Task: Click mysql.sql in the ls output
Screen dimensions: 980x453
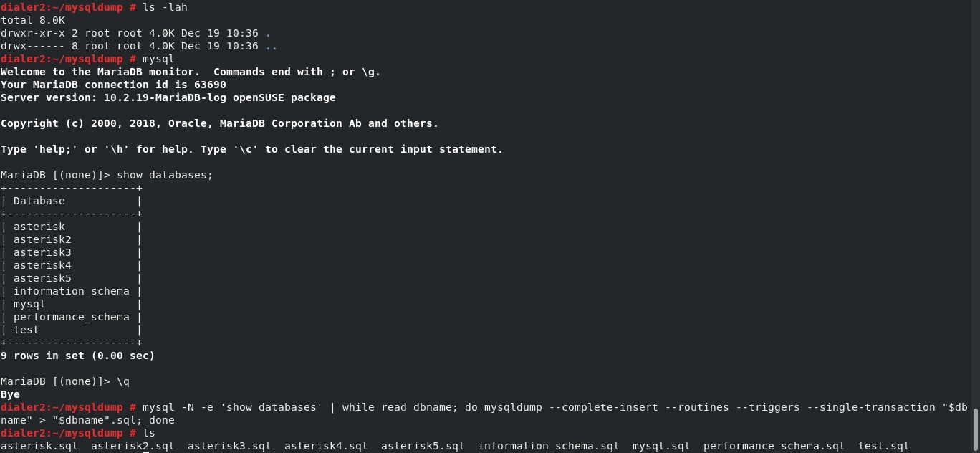Action: [x=661, y=446]
